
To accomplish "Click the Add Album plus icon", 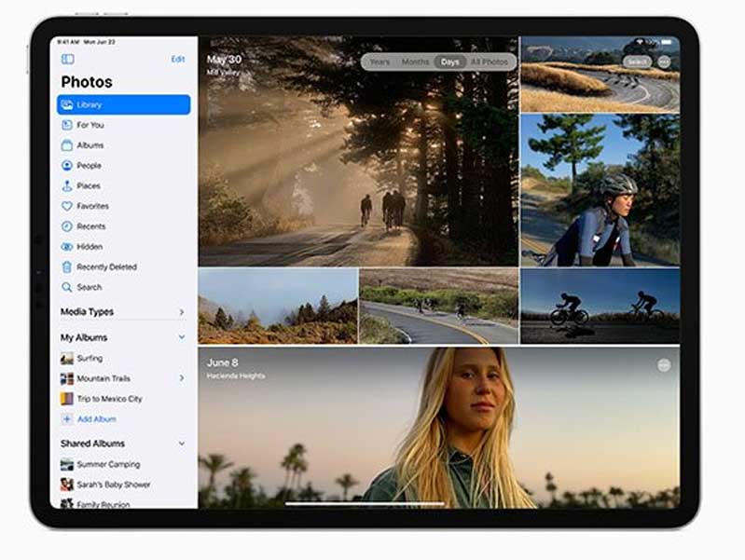I will (x=67, y=419).
